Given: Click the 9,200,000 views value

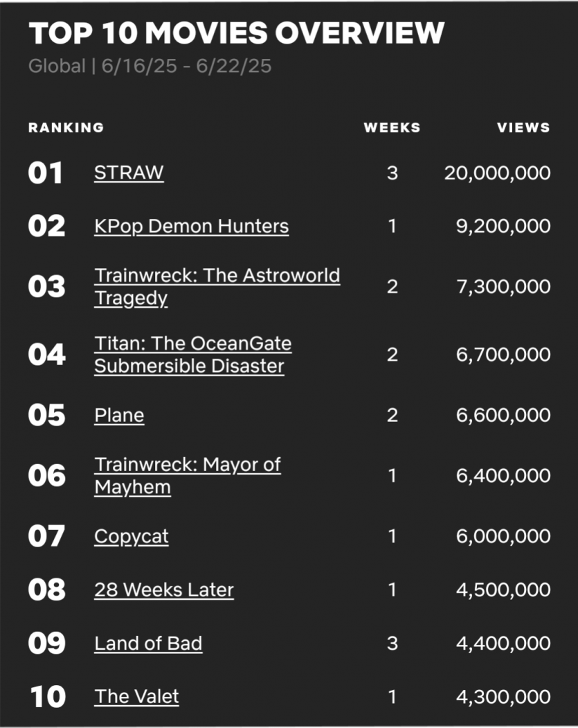Looking at the screenshot, I should [x=503, y=227].
